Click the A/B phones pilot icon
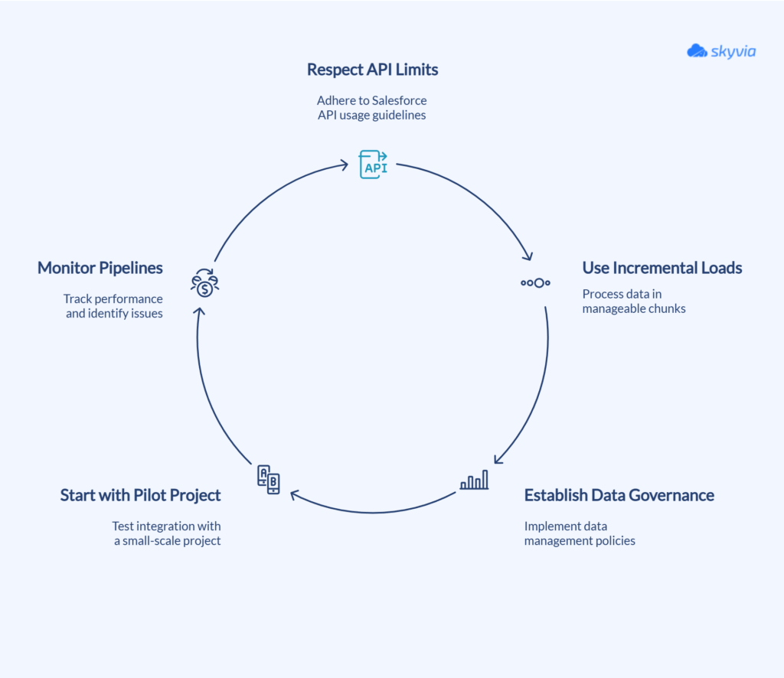784x678 pixels. pyautogui.click(x=269, y=479)
